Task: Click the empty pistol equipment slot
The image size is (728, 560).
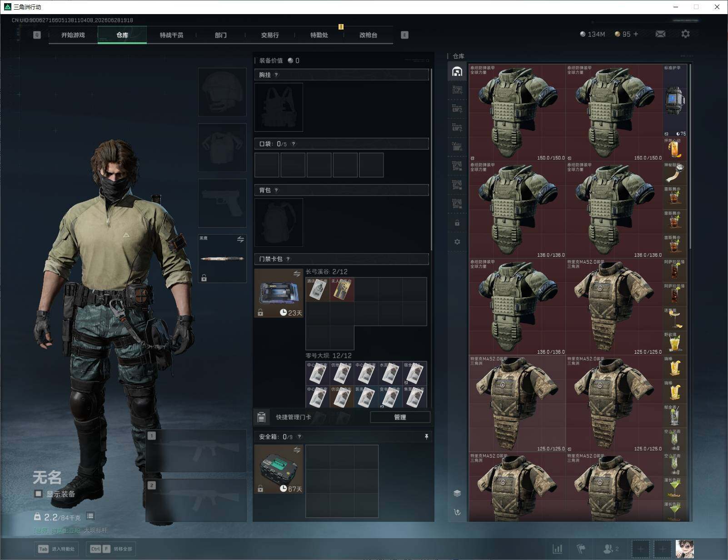Action: [x=222, y=203]
